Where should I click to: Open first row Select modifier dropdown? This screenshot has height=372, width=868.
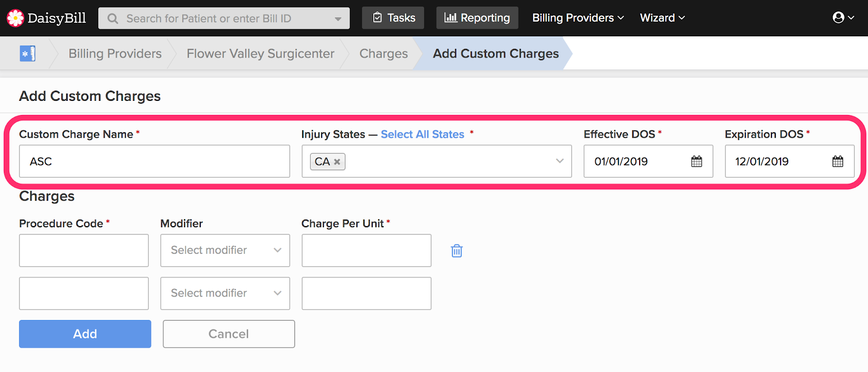(225, 251)
